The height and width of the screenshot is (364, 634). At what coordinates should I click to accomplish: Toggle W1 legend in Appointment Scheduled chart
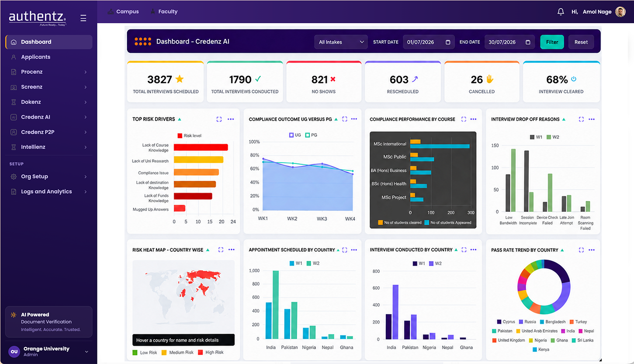pyautogui.click(x=296, y=263)
